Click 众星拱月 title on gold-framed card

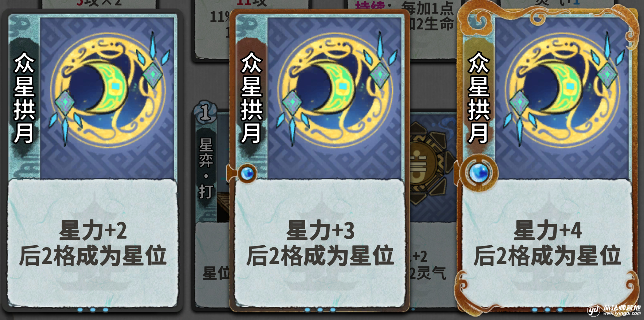pos(478,98)
